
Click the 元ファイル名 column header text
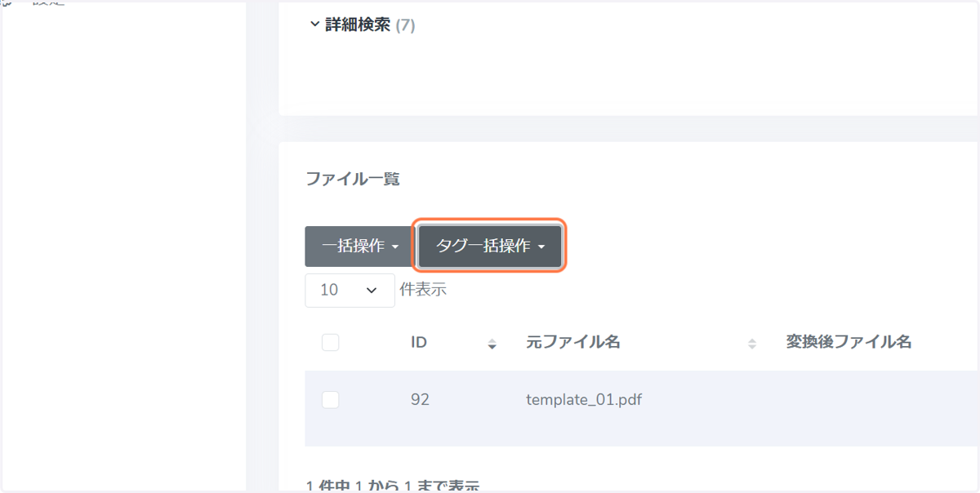point(573,342)
